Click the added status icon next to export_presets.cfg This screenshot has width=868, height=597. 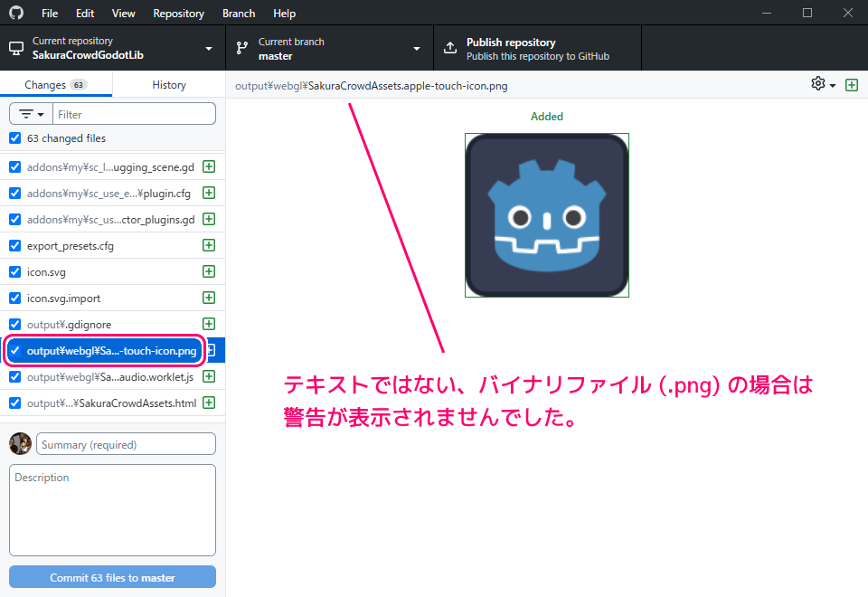(x=209, y=245)
